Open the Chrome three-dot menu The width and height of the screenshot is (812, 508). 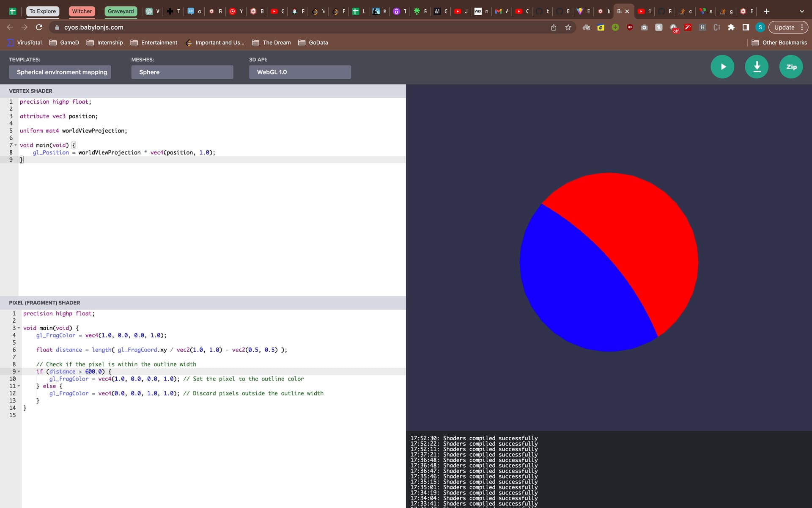point(802,27)
